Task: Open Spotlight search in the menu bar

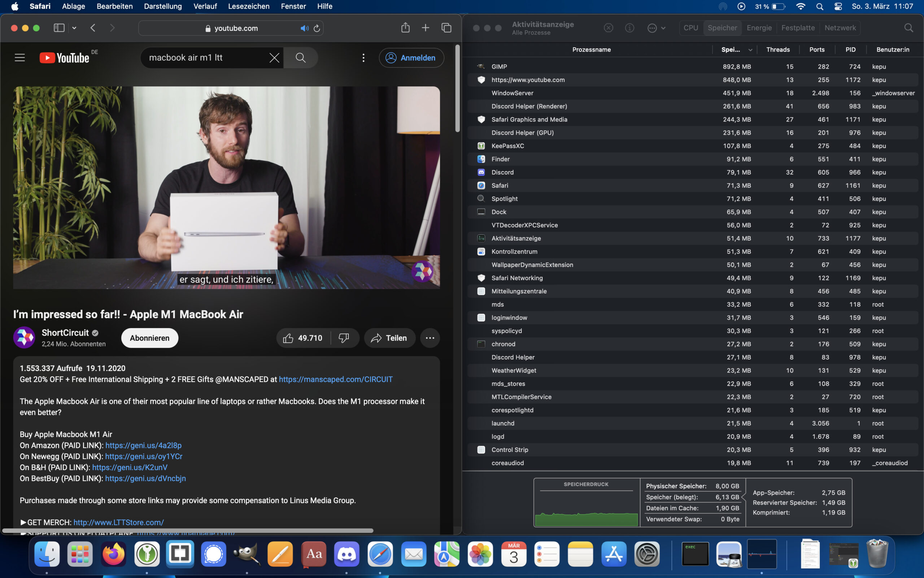Action: pos(820,7)
